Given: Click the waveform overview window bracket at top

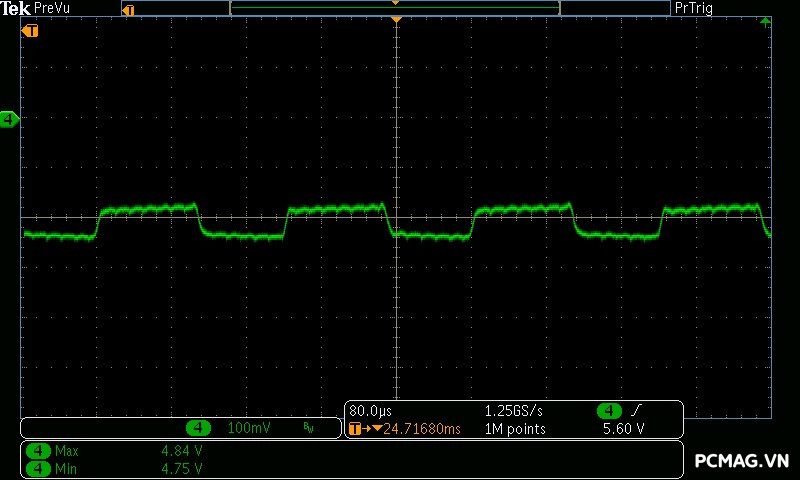Looking at the screenshot, I should point(395,8).
